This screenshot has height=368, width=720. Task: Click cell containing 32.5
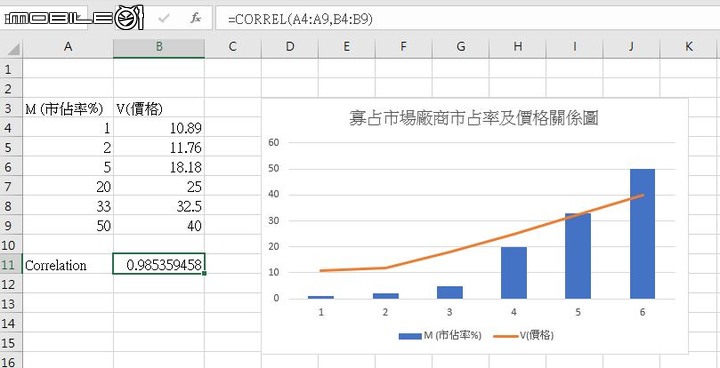tap(159, 206)
